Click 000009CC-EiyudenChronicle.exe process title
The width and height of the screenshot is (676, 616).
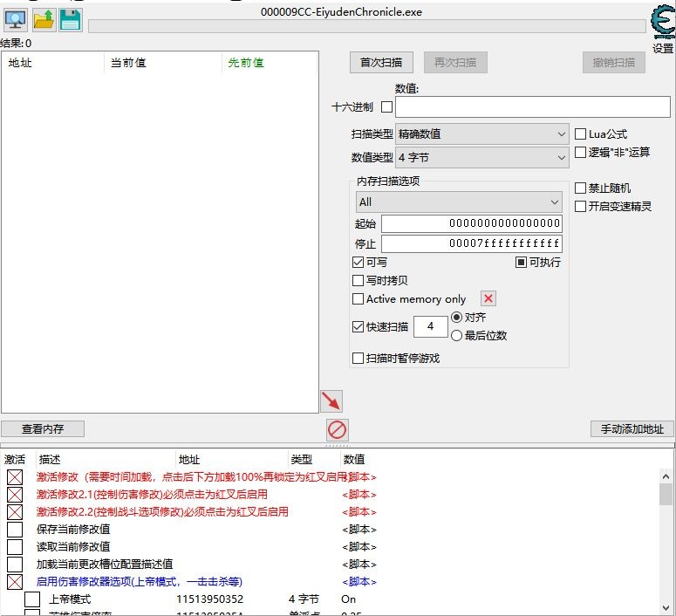coord(341,12)
